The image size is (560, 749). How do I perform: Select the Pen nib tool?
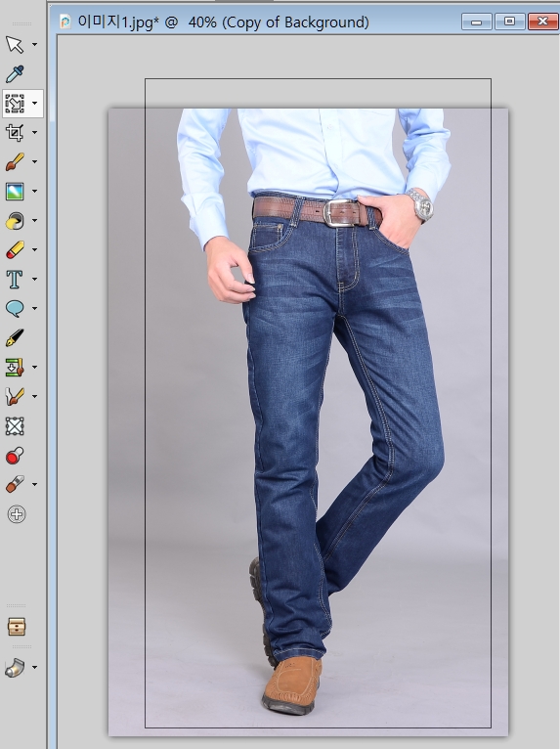[15, 337]
